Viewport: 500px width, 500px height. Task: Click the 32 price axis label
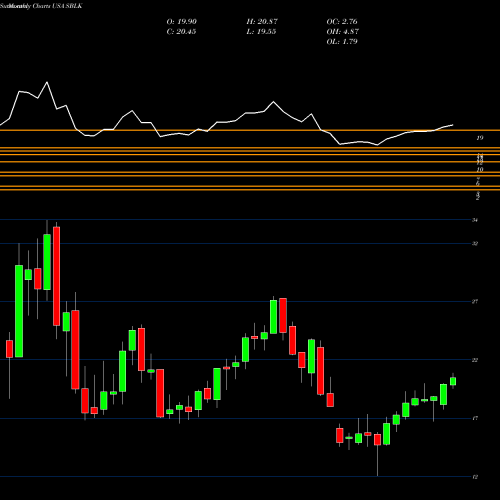coord(475,244)
